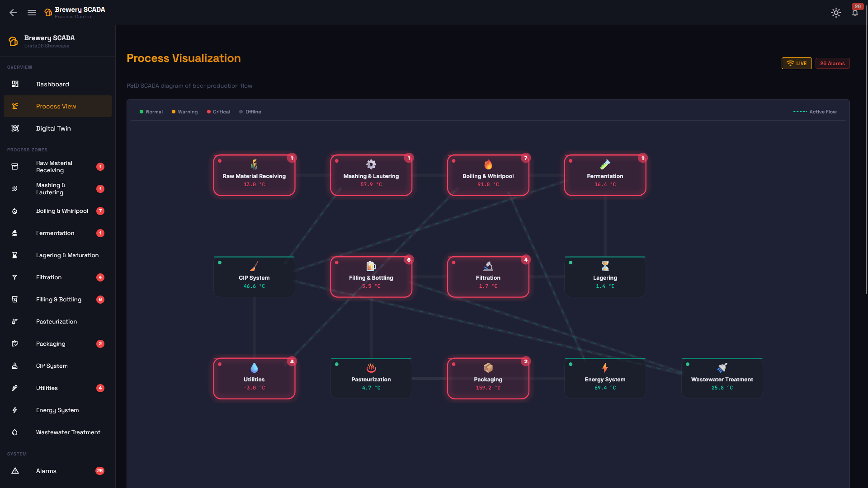Click the -3.0 °C reading on Utilities

(x=254, y=388)
